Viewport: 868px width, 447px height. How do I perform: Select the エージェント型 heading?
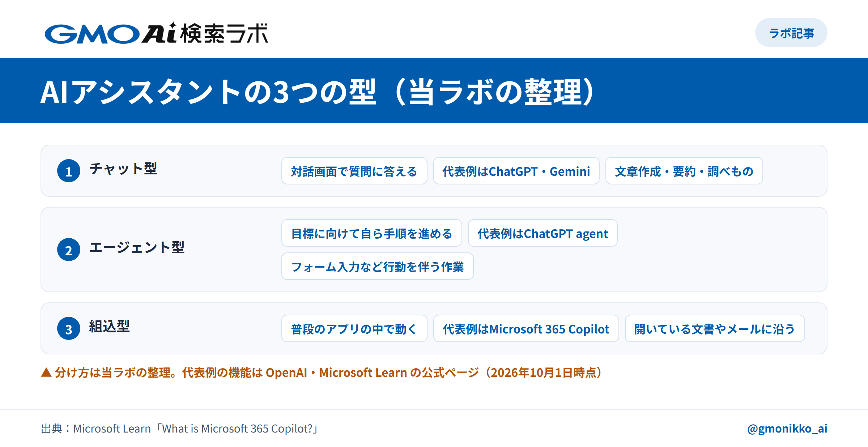137,248
